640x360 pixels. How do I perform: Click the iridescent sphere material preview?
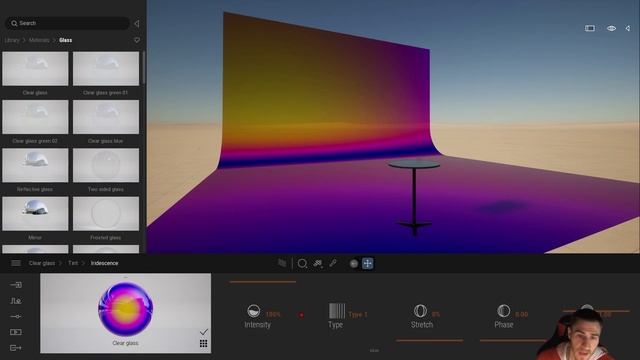pyautogui.click(x=126, y=309)
